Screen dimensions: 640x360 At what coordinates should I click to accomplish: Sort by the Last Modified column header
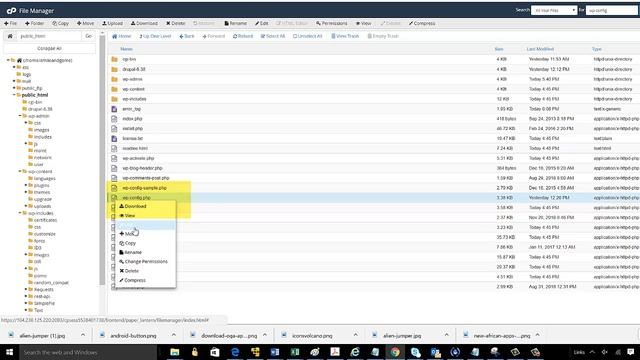coord(540,49)
